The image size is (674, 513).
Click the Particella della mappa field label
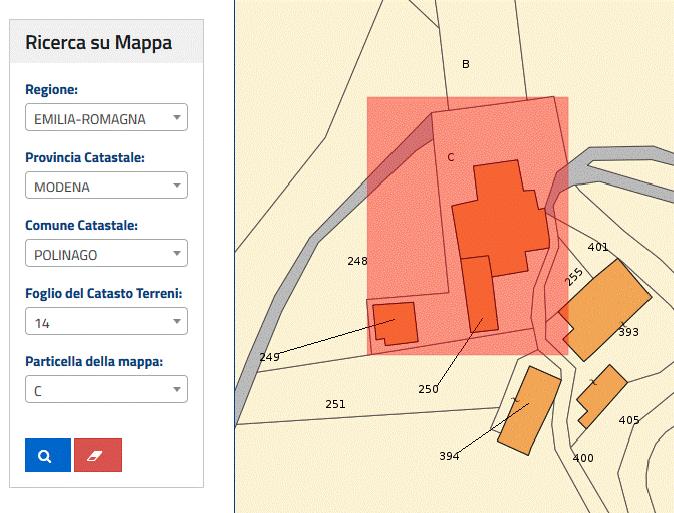point(94,361)
